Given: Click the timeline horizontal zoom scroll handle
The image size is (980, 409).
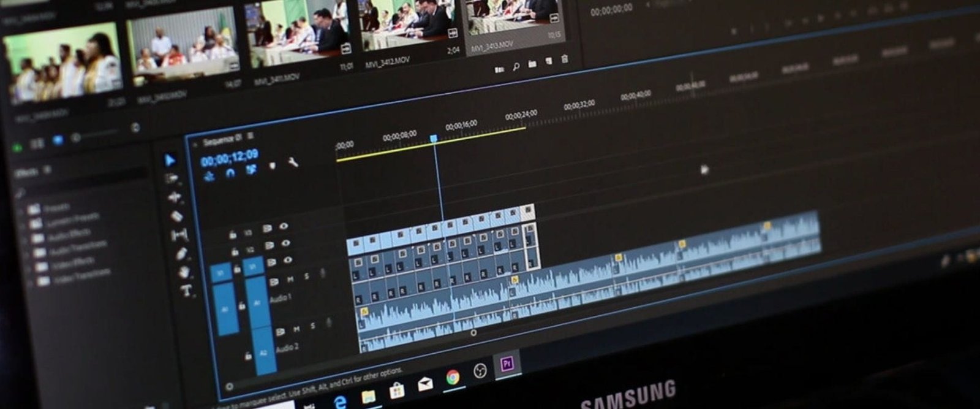Looking at the screenshot, I should (x=473, y=332).
